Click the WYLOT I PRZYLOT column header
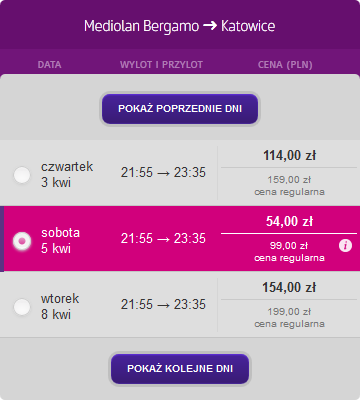360x400 pixels. tap(161, 65)
